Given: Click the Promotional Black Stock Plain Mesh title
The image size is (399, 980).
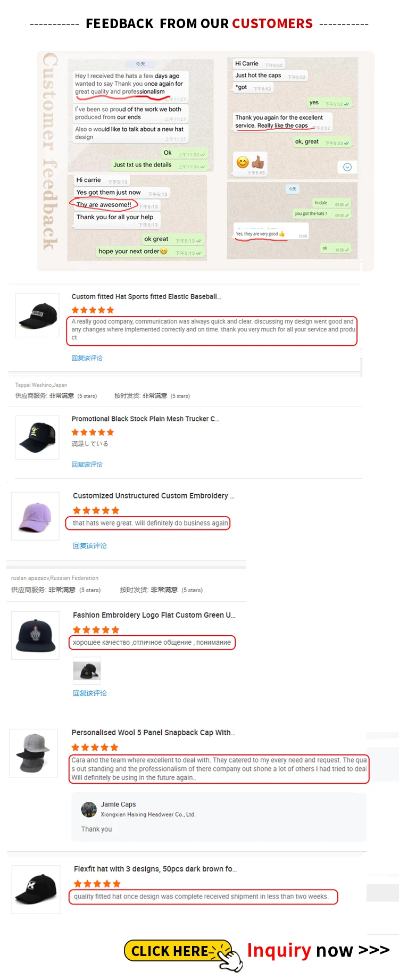Looking at the screenshot, I should tap(145, 419).
